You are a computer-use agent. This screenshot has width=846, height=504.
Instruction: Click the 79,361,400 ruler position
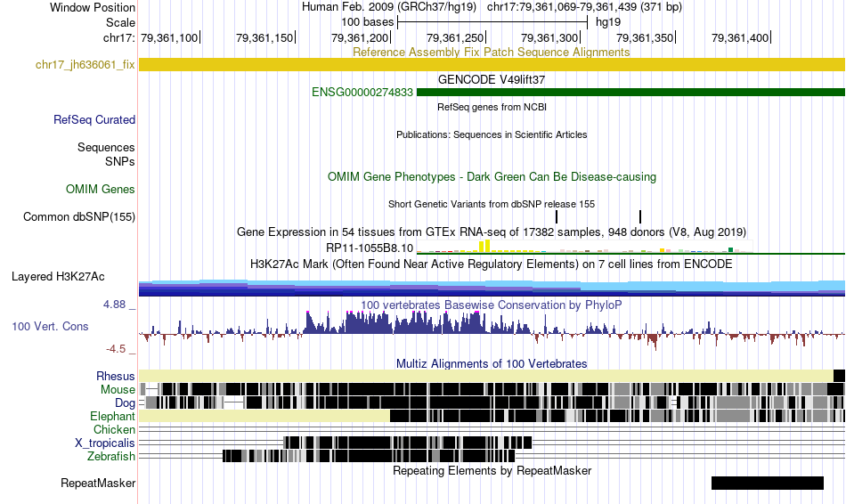click(740, 37)
